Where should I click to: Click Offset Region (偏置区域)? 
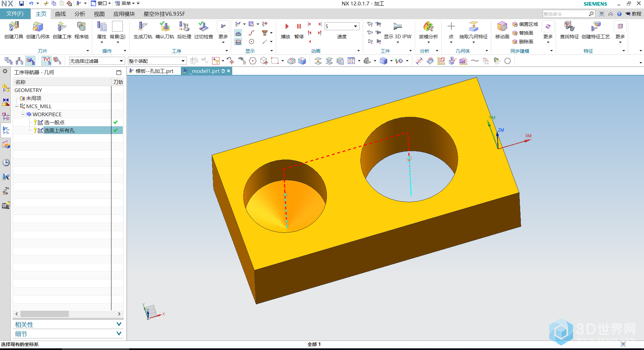click(x=525, y=24)
